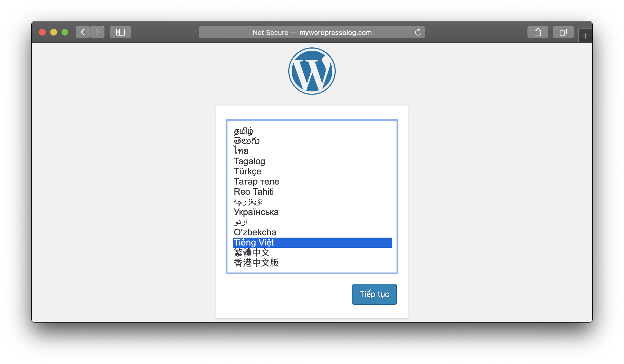Open a new tab with plus
The image size is (624, 364).
(x=585, y=36)
